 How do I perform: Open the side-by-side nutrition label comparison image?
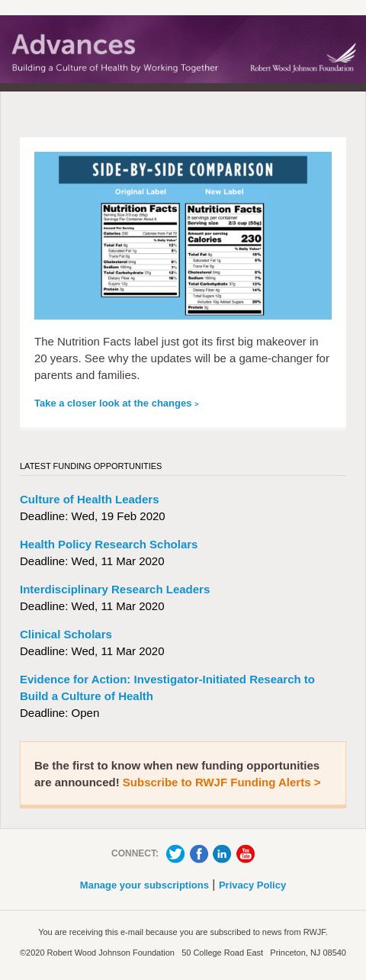tap(183, 236)
